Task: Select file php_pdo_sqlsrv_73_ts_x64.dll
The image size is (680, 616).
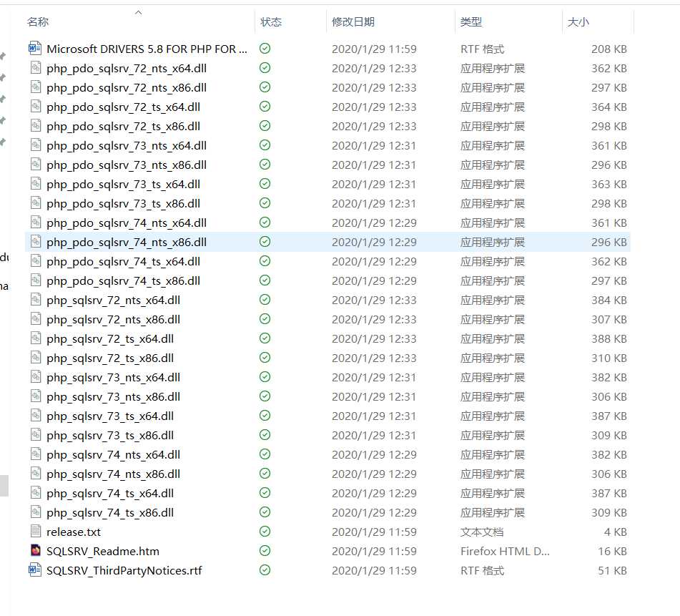Action: point(123,185)
